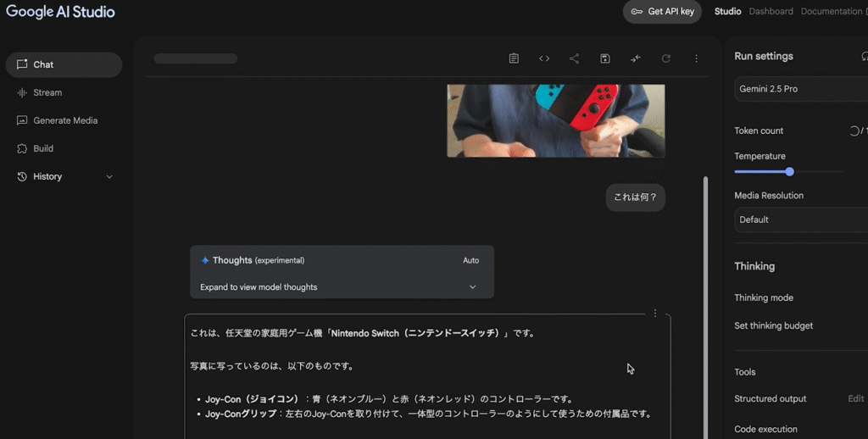
Task: Click the Temperature label
Action: (x=759, y=156)
